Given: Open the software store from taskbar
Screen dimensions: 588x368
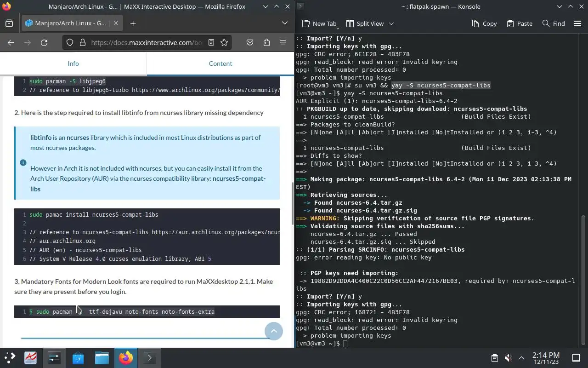Looking at the screenshot, I should point(78,357).
